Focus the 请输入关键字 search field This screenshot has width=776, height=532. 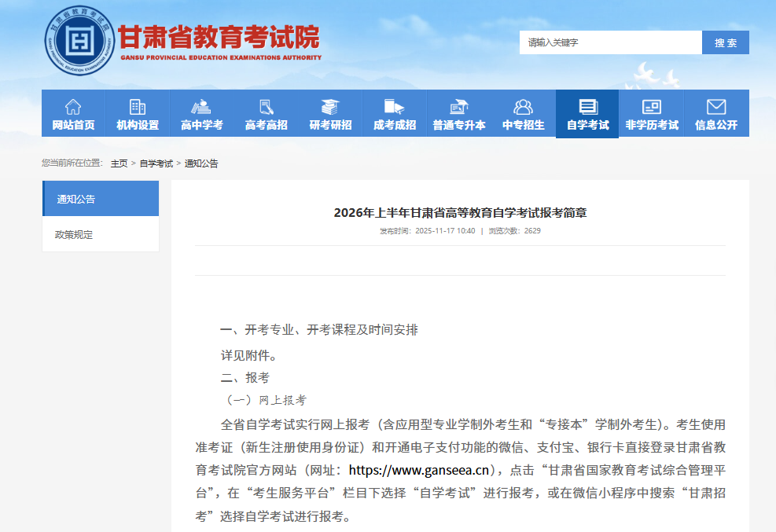[610, 42]
